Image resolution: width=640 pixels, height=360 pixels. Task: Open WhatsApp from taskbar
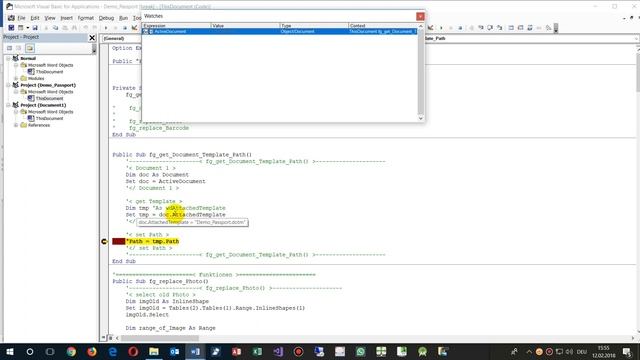point(360,351)
